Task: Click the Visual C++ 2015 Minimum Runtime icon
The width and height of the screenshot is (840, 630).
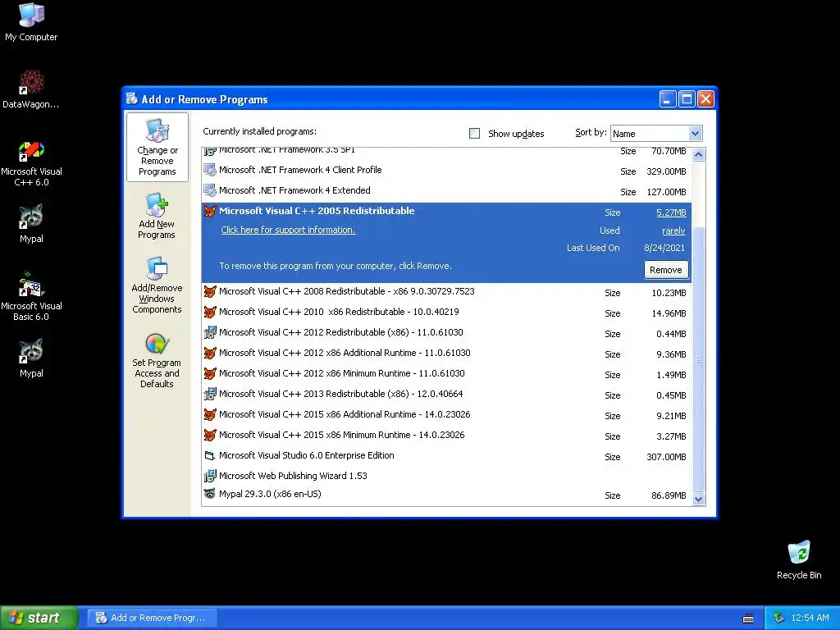Action: coord(210,435)
